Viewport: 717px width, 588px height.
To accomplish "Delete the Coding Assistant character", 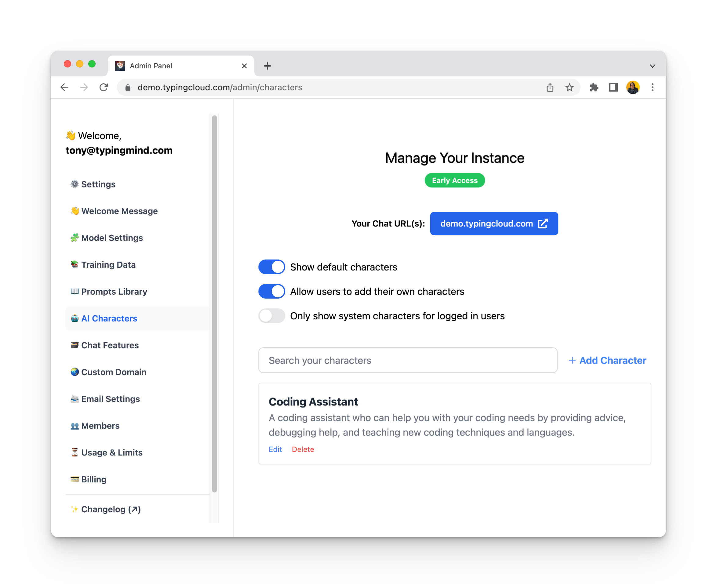I will pyautogui.click(x=303, y=449).
